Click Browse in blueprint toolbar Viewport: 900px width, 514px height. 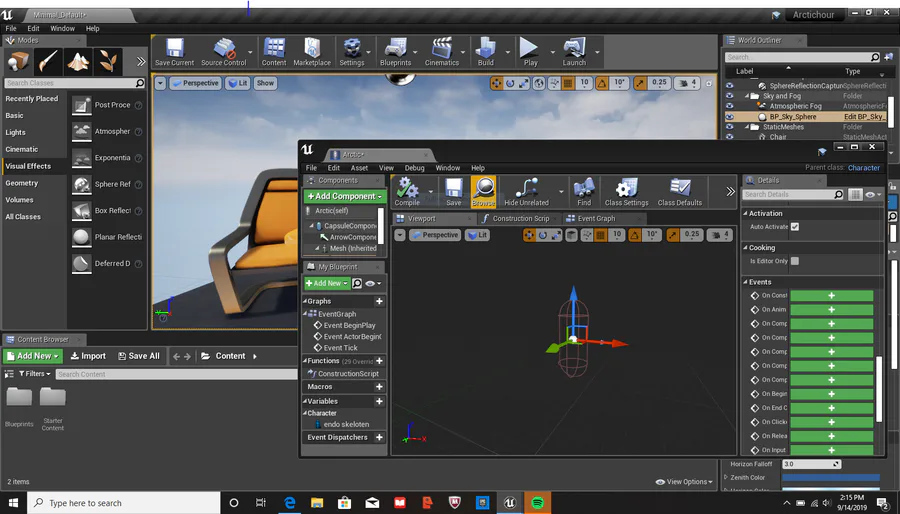pos(484,192)
